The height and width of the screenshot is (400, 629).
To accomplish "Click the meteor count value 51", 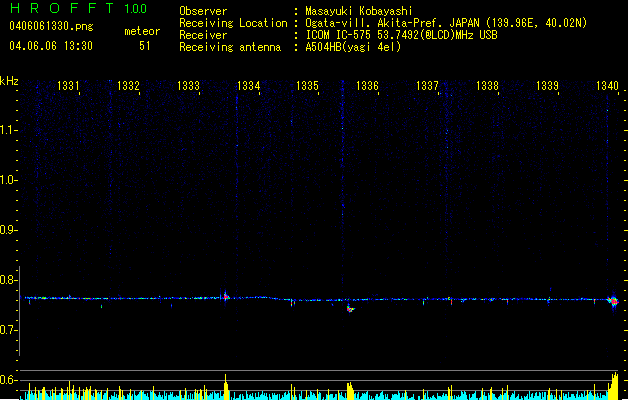I will pos(145,46).
